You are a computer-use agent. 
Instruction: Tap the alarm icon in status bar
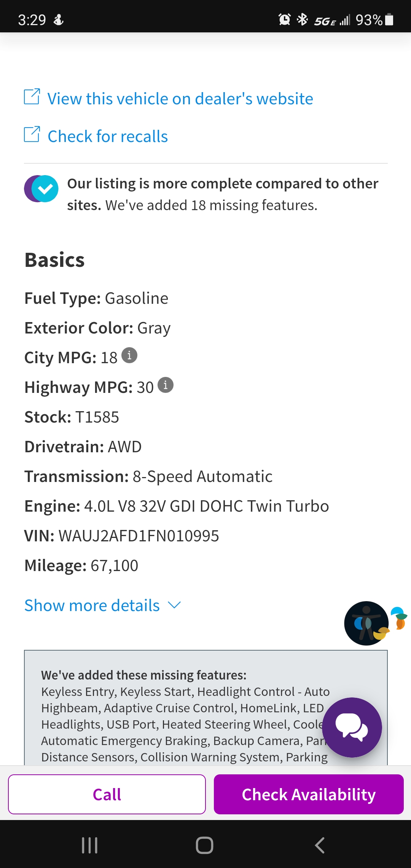(284, 19)
